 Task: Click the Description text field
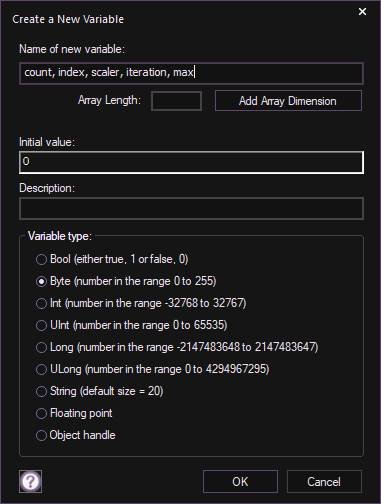point(191,208)
